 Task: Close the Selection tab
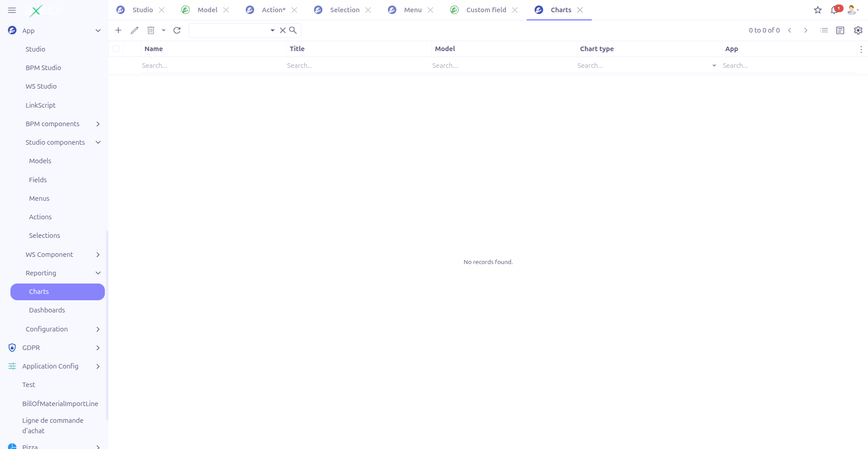(368, 10)
